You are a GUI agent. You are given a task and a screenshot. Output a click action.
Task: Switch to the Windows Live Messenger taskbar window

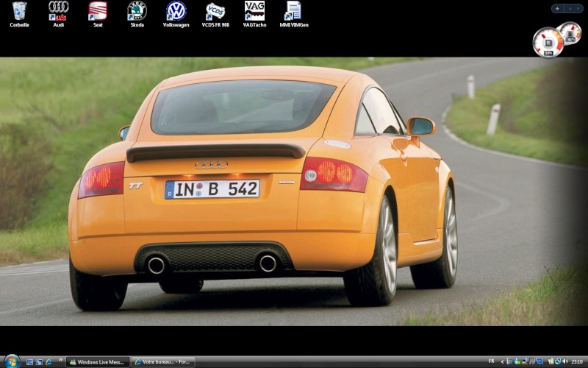(98, 362)
